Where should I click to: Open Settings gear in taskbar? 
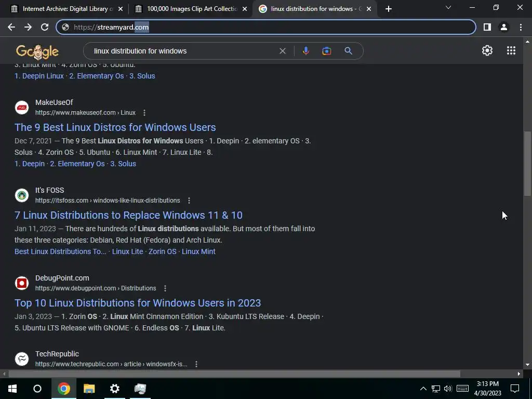[115, 389]
